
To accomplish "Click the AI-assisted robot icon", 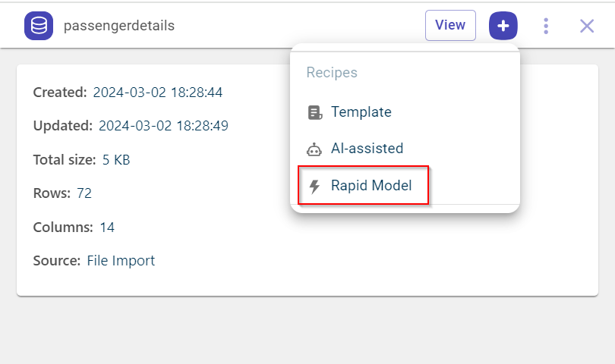I will pos(314,149).
